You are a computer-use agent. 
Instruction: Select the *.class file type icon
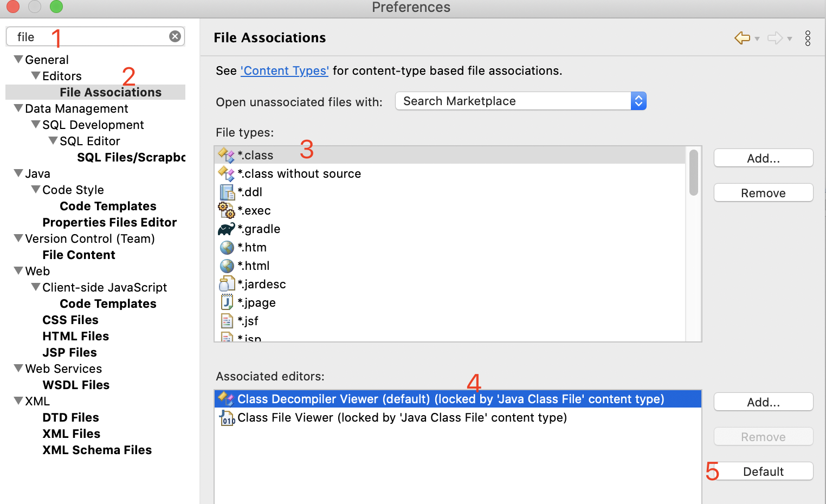click(227, 155)
